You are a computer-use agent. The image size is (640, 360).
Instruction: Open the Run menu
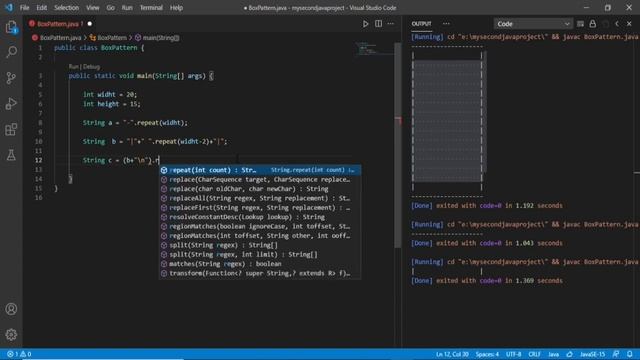[x=127, y=8]
